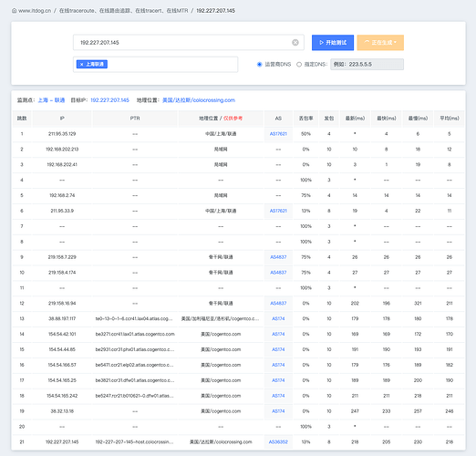Click IP cell 154.54.165.242 in hop 18

point(62,396)
